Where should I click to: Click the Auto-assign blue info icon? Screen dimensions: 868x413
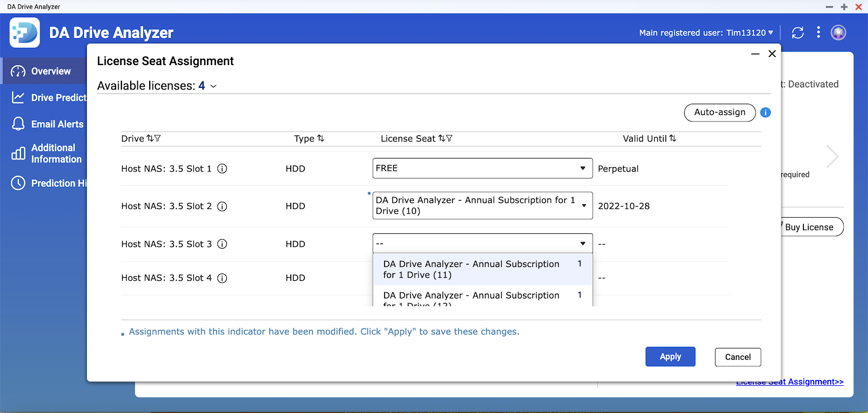point(765,112)
